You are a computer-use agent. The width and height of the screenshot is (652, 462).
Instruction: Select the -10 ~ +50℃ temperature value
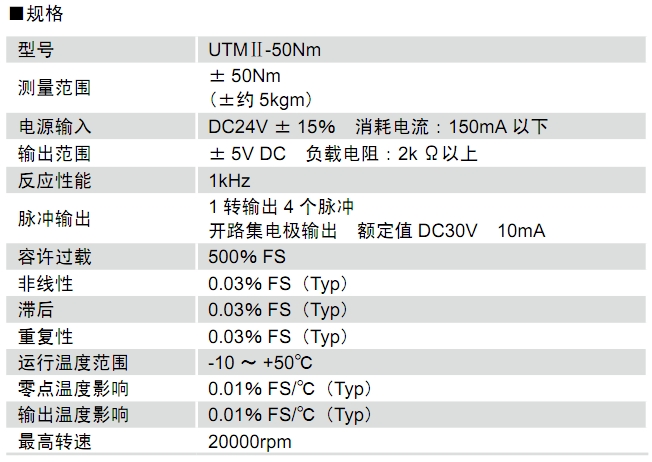pyautogui.click(x=260, y=363)
